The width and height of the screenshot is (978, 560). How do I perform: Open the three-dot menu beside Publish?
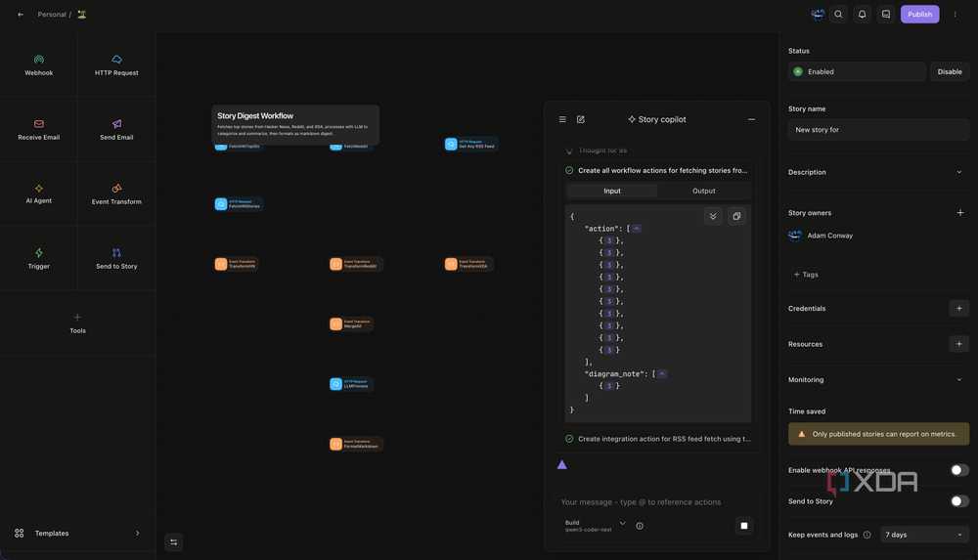pos(955,15)
